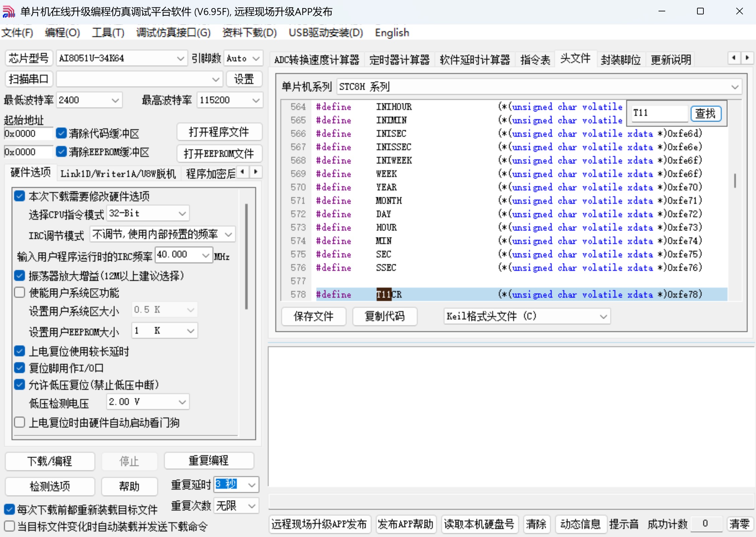This screenshot has width=756, height=537.
Task: Toggle 复位脚用作I/O口 checkbox
Action: [19, 368]
